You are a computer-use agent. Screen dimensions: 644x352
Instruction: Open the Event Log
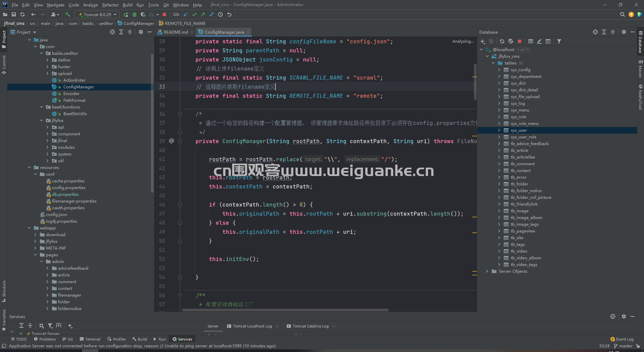(622, 339)
